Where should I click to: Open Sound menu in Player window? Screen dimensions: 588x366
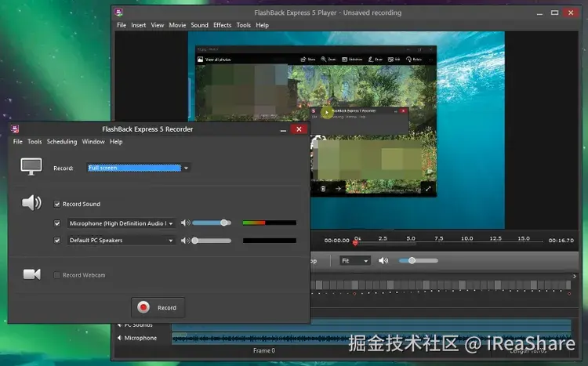point(199,25)
